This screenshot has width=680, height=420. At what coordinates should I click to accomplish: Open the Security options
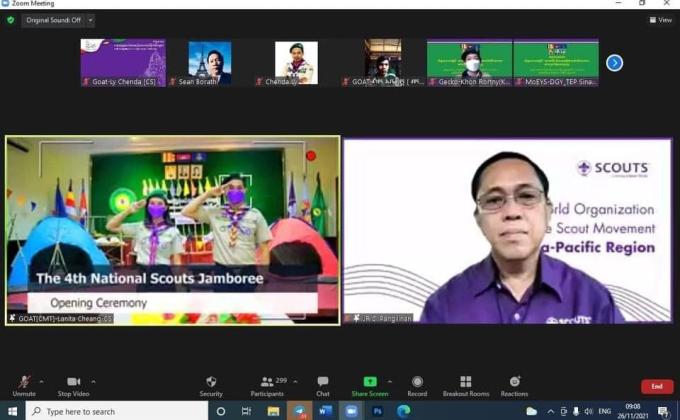coord(211,385)
